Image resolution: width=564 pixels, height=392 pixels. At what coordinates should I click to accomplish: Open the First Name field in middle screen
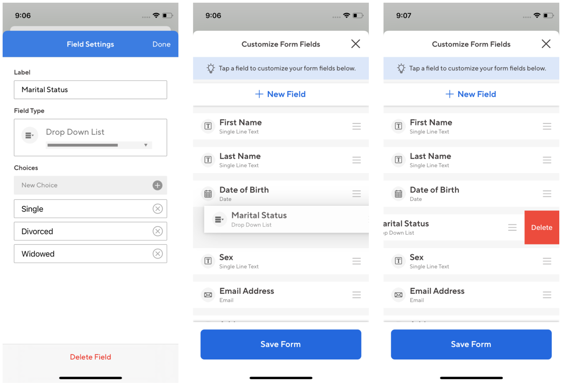(x=281, y=126)
